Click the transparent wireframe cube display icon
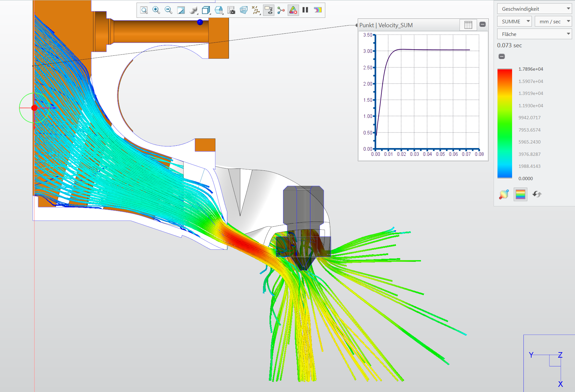The height and width of the screenshot is (392, 575). pyautogui.click(x=244, y=10)
